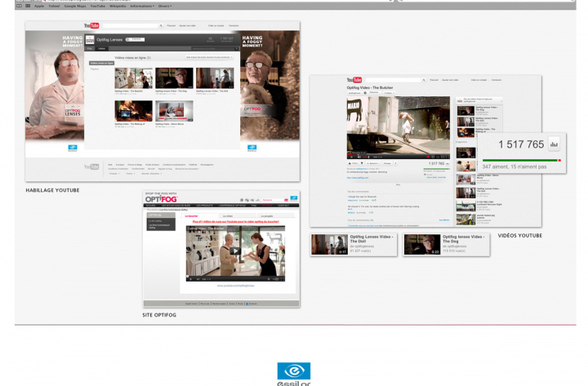
Task: Click the Facebook link in Optifog footer
Action: point(252,304)
